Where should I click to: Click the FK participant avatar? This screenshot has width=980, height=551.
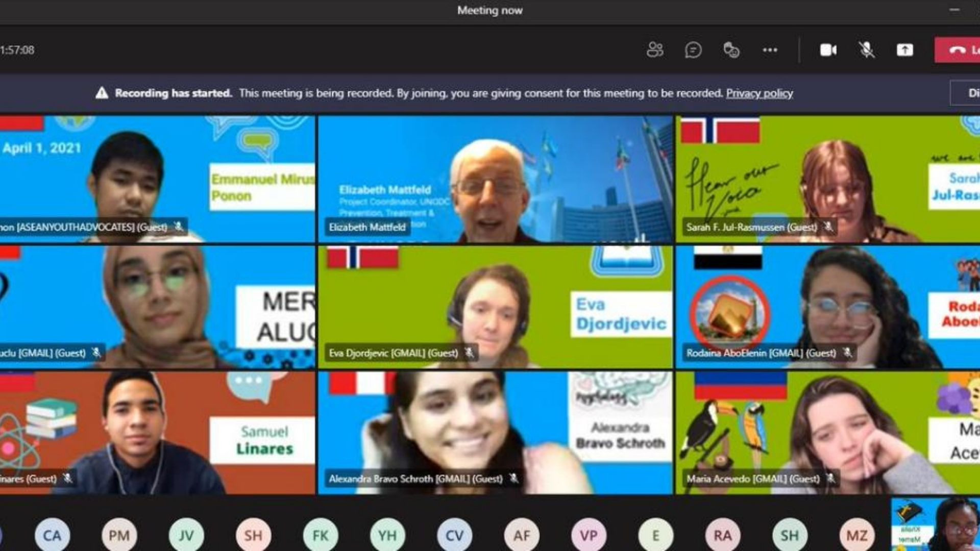click(x=320, y=535)
